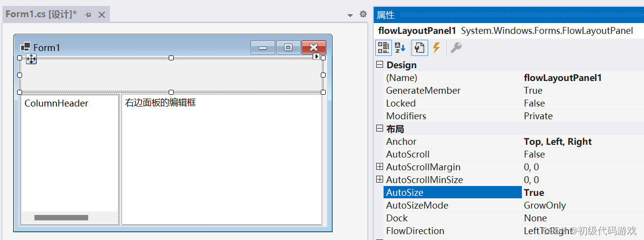Collapse the 布局 category
644x240 pixels.
(379, 129)
